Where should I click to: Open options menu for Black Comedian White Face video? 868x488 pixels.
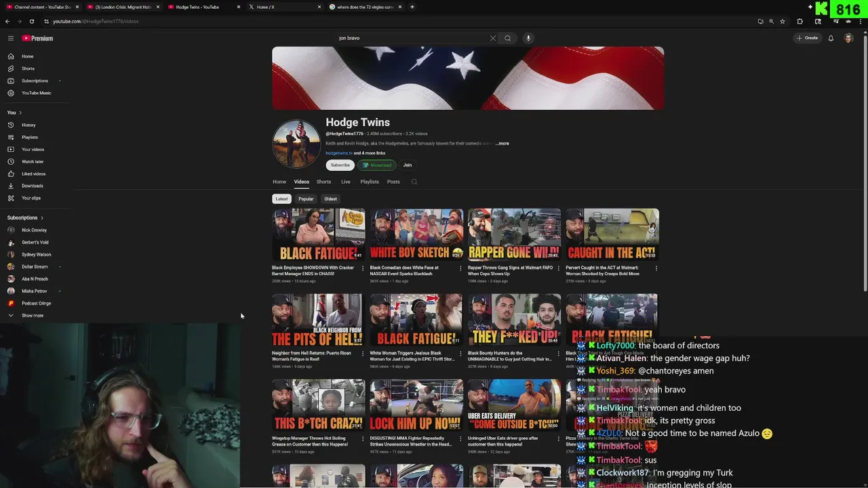[460, 268]
